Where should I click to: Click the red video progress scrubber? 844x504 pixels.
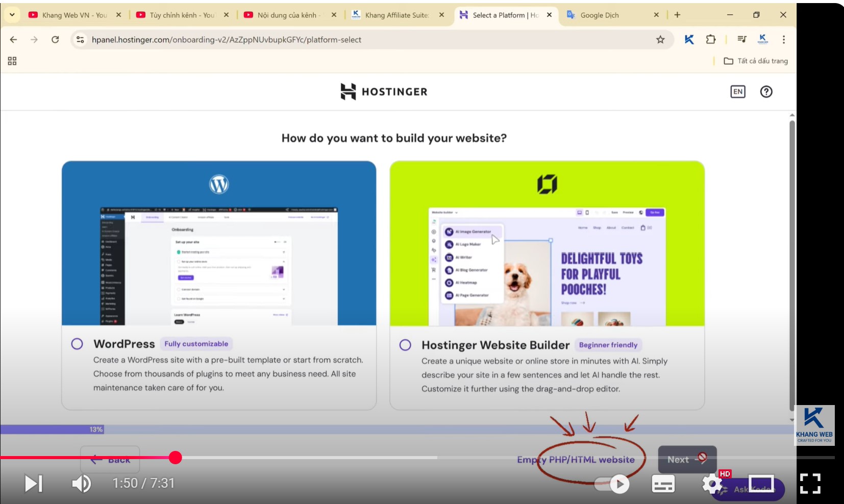pyautogui.click(x=175, y=458)
